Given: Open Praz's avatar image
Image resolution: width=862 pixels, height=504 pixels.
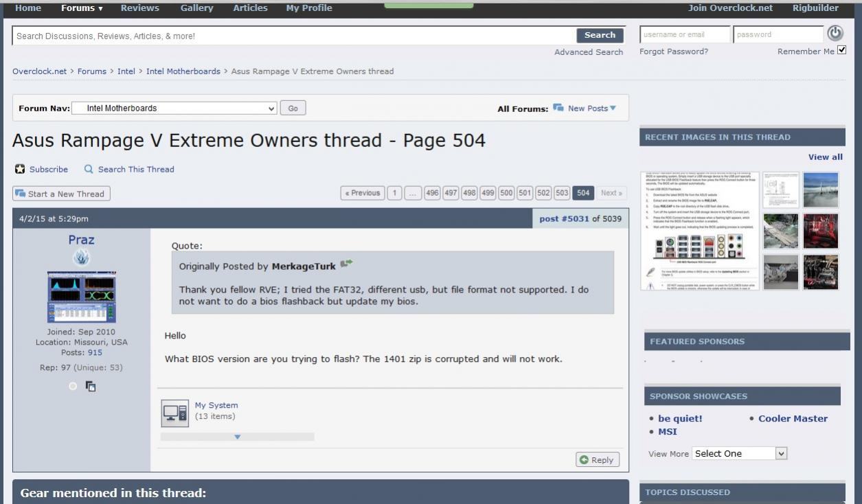Looking at the screenshot, I should [x=81, y=297].
